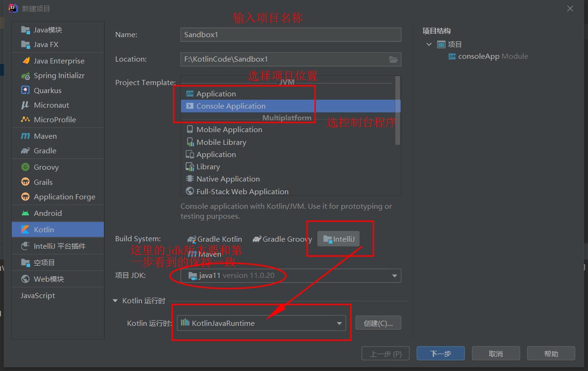The image size is (588, 371).
Task: Choose Web模块 project type
Action: pyautogui.click(x=58, y=279)
